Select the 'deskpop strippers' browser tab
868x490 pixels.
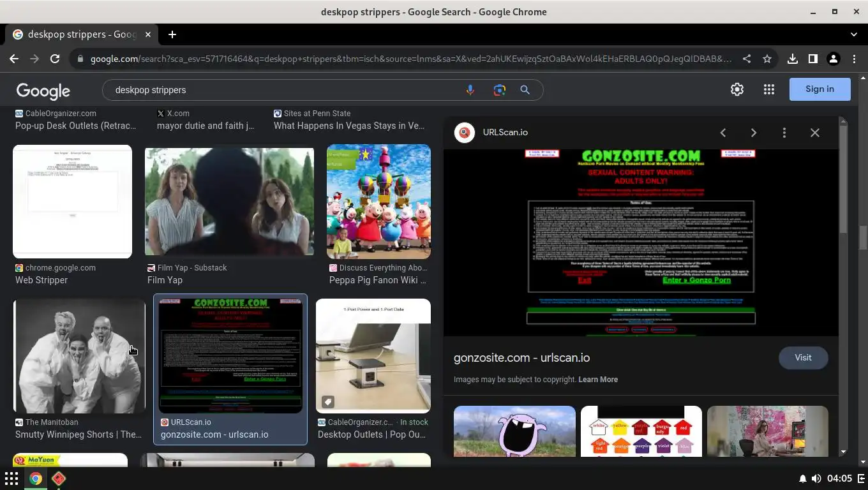pos(82,34)
